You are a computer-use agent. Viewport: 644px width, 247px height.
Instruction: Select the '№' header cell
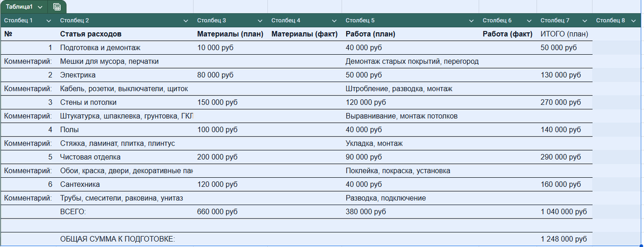28,34
